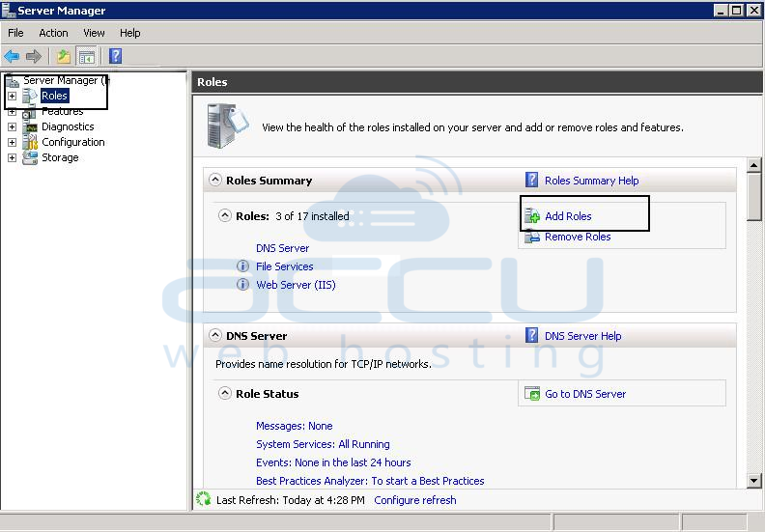This screenshot has width=765, height=532.
Task: Click System Services: All Running link
Action: 323,444
